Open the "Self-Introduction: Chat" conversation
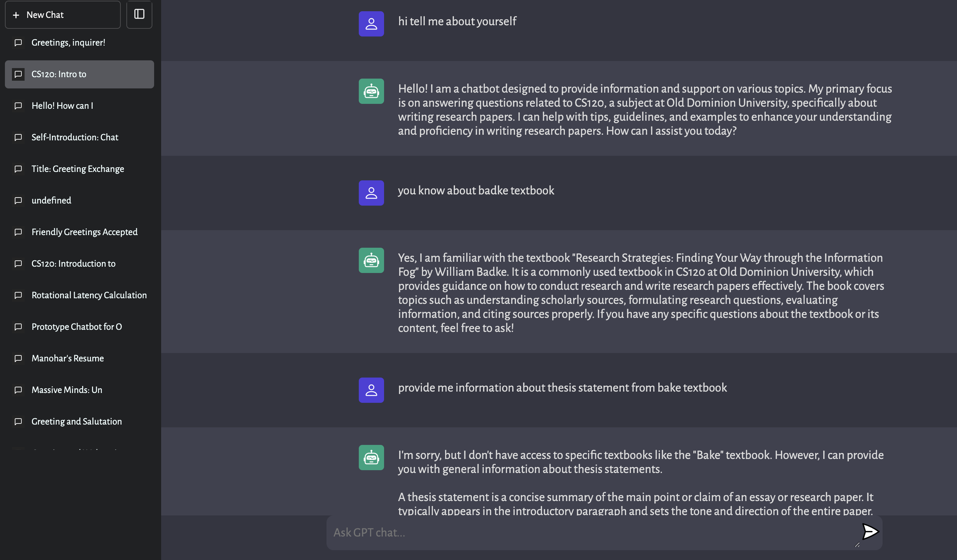The image size is (957, 560). pyautogui.click(x=75, y=138)
